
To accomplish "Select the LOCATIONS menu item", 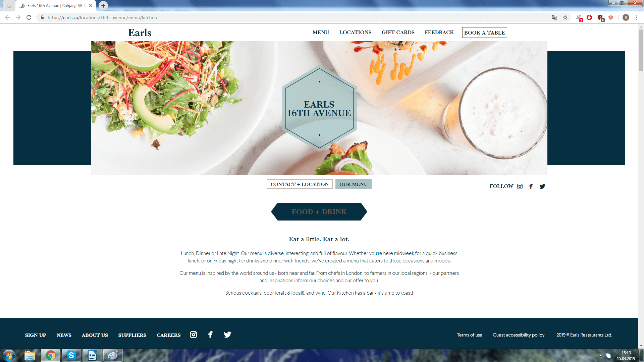I will click(x=355, y=32).
